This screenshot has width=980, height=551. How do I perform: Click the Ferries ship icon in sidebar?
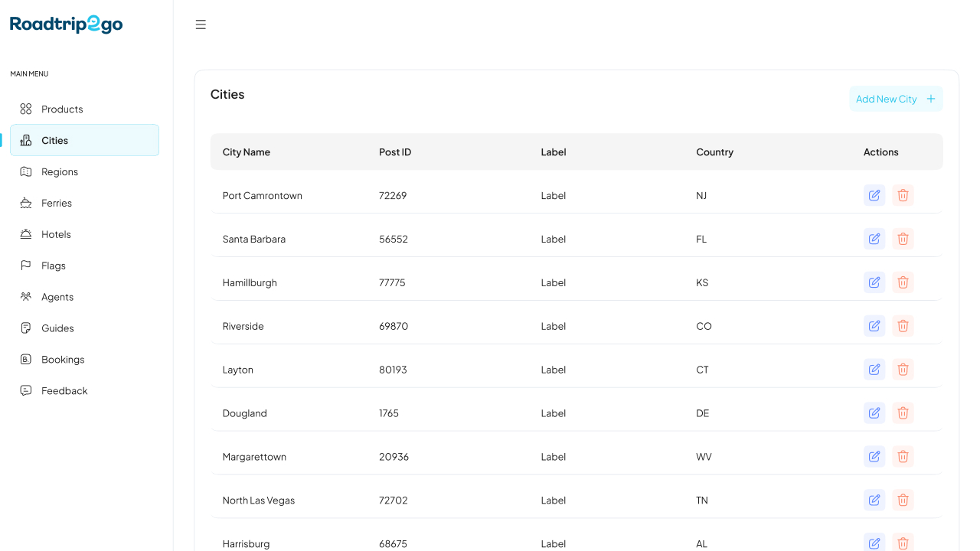26,203
